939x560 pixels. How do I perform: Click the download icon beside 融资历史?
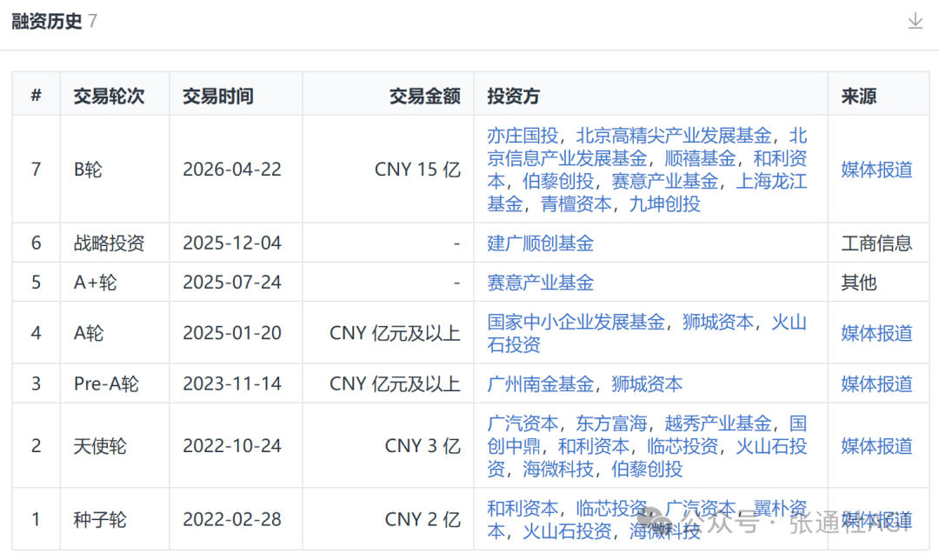[x=915, y=21]
